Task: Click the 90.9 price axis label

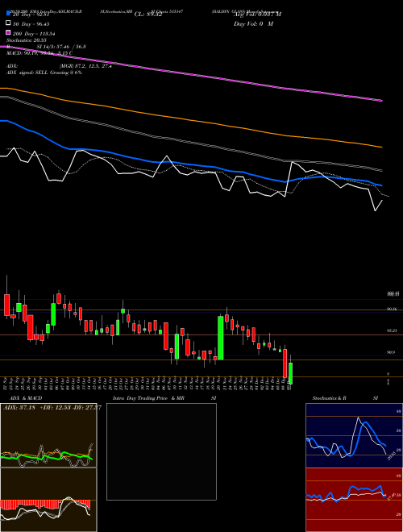Action: tap(391, 352)
